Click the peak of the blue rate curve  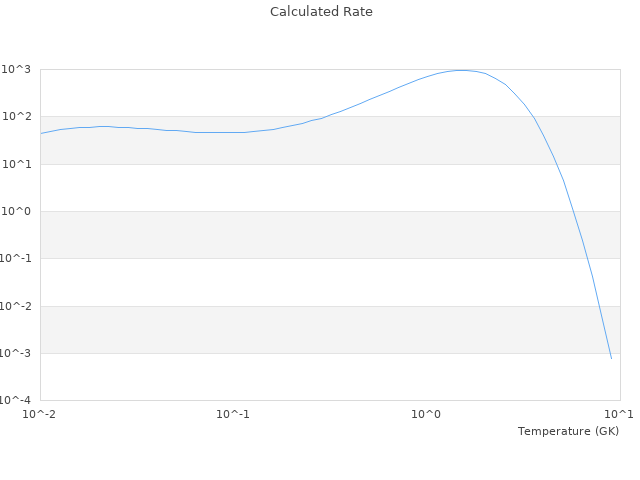461,70
